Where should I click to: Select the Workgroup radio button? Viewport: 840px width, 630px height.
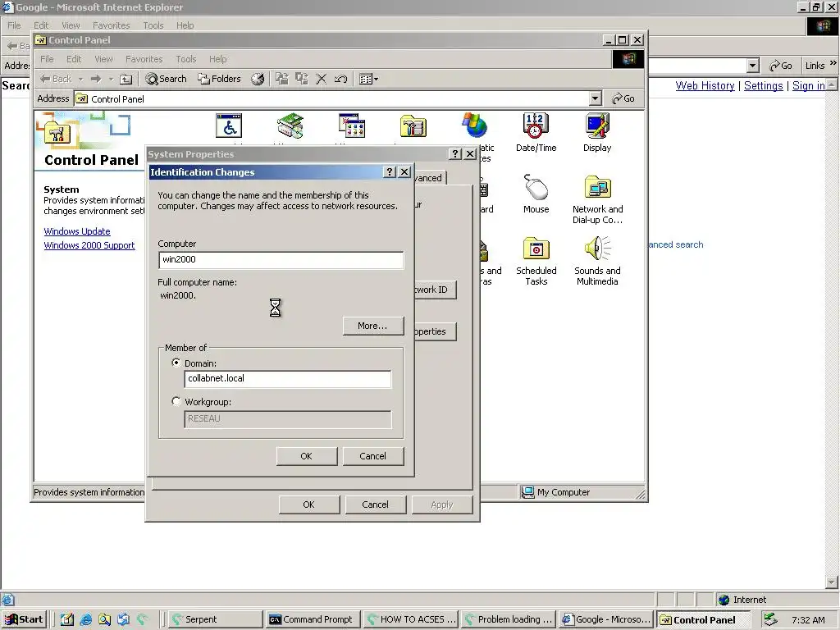pyautogui.click(x=176, y=401)
